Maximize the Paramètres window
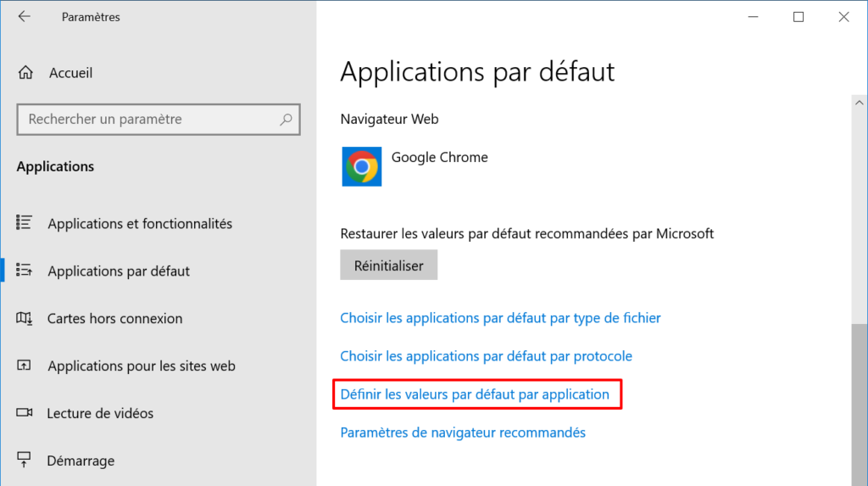The width and height of the screenshot is (868, 486). click(x=798, y=17)
